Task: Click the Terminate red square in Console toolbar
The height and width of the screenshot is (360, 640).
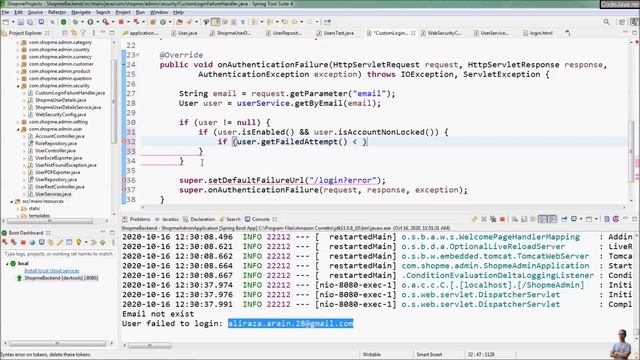Action: coord(502,219)
